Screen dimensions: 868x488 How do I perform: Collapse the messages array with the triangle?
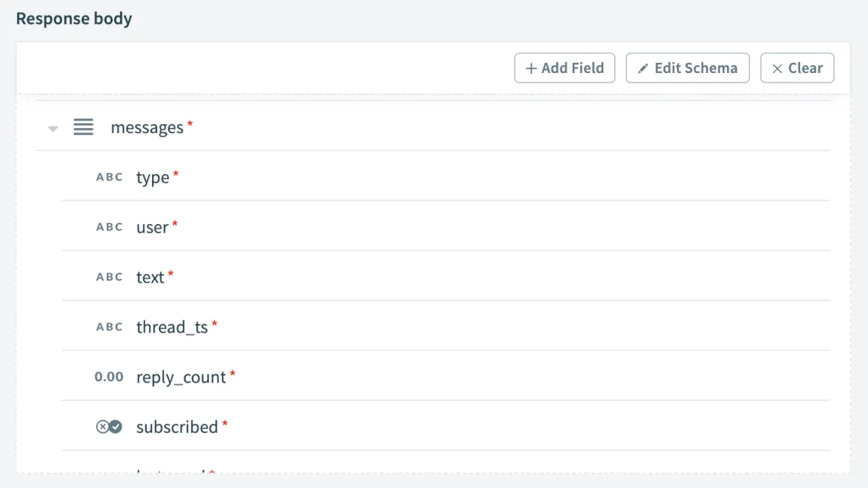[53, 129]
